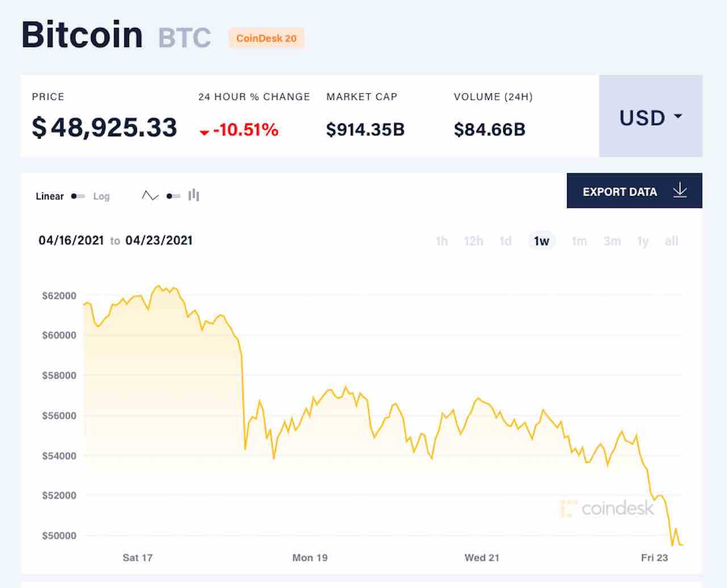Click the download arrow icon
727x588 pixels.
point(680,191)
